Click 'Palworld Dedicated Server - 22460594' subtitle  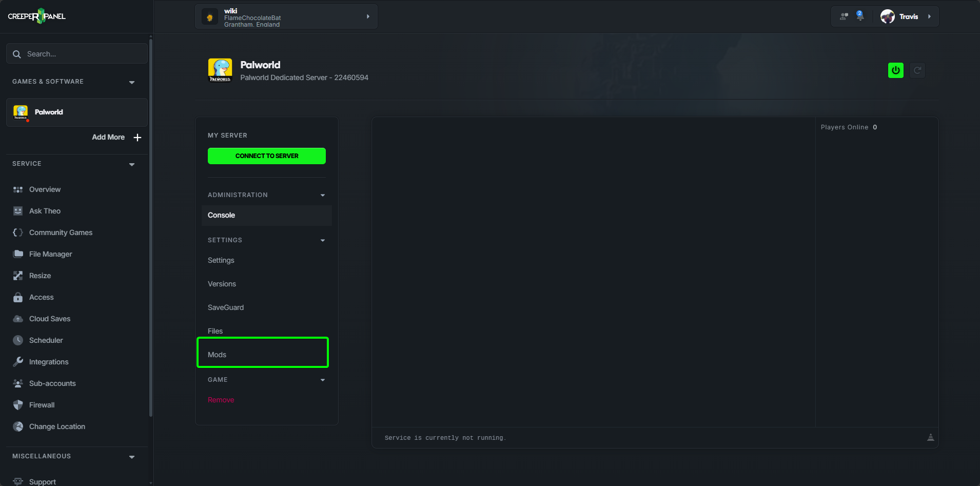pyautogui.click(x=304, y=77)
